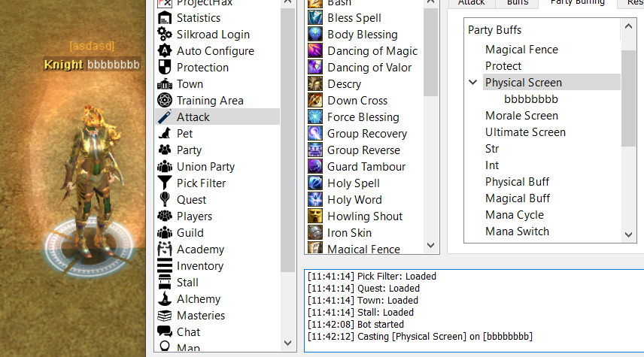
Task: Click the Protection shield icon
Action: tap(165, 67)
